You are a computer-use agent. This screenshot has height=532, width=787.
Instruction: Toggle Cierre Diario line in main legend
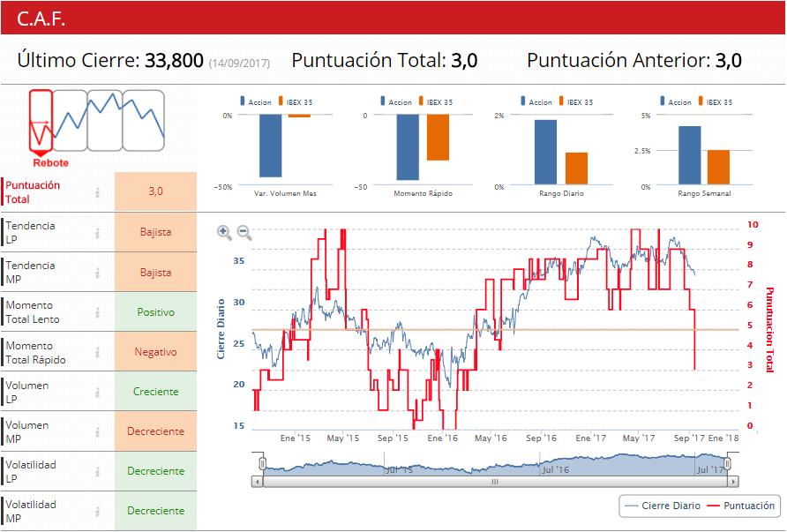(663, 506)
